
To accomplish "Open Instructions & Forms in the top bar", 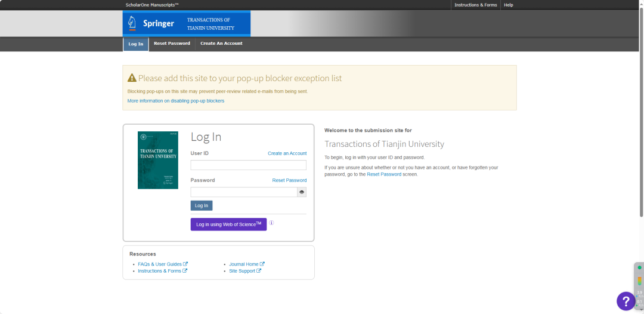I will [x=476, y=5].
